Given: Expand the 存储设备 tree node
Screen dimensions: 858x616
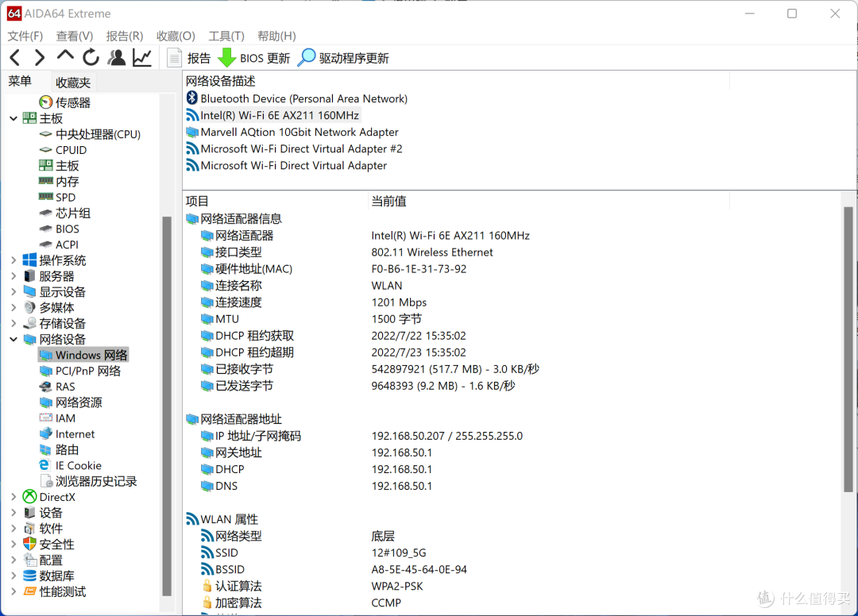Looking at the screenshot, I should pos(14,324).
